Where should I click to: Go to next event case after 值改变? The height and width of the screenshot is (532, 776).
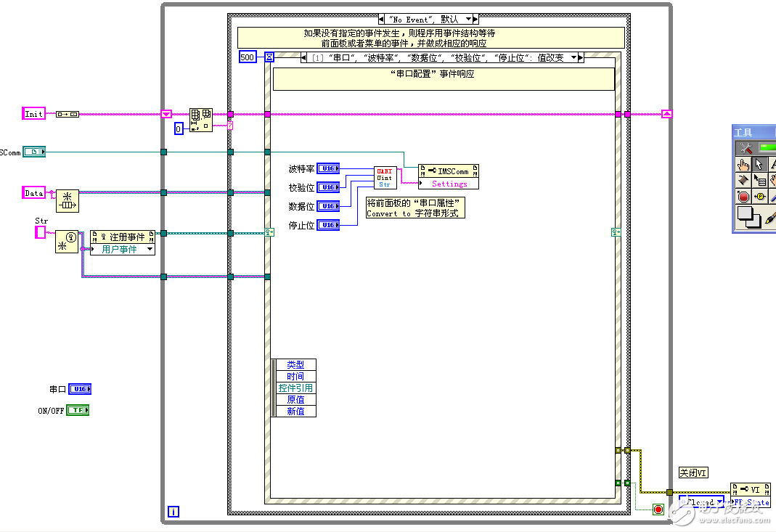581,58
